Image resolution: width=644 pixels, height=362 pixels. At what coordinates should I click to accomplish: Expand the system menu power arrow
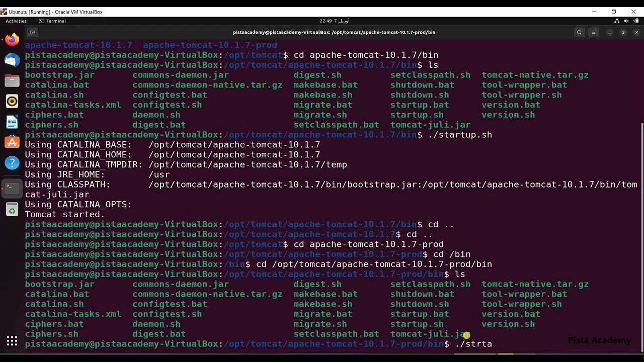point(635,21)
